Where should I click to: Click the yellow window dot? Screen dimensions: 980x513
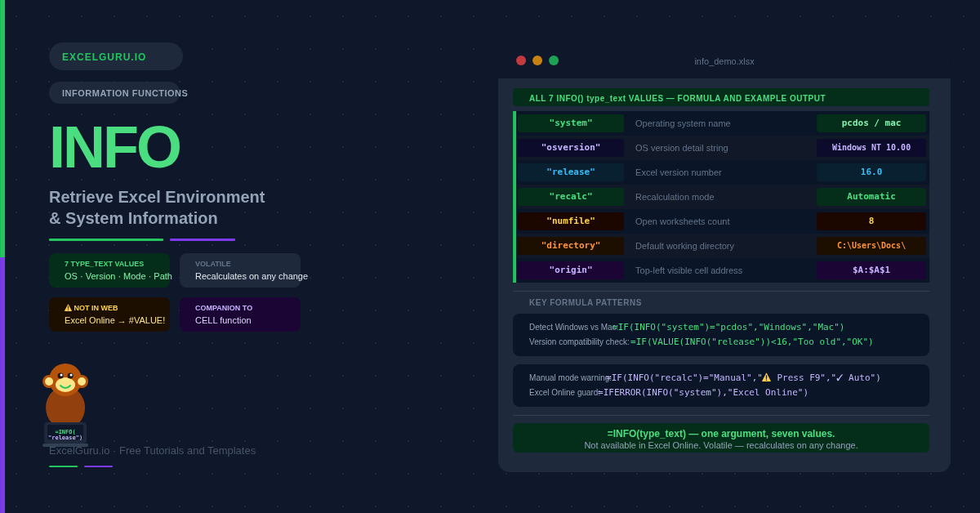pos(537,60)
